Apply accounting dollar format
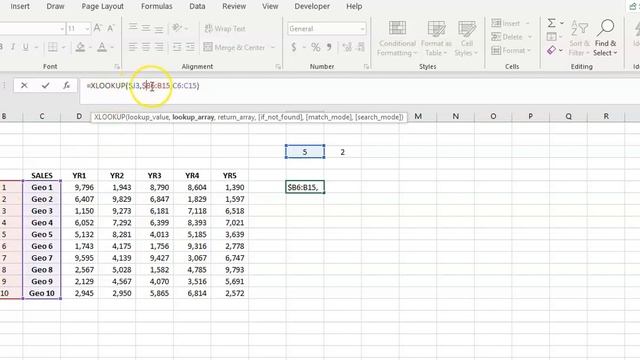640x360 pixels. (x=293, y=47)
